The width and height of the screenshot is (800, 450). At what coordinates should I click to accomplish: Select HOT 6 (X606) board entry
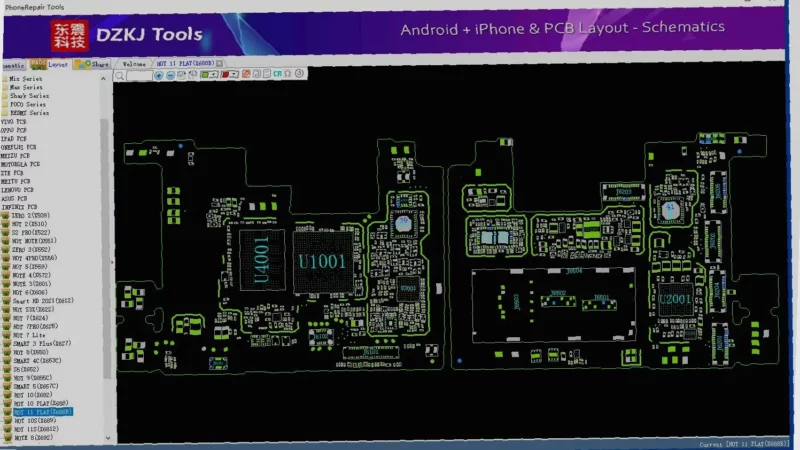[x=29, y=292]
